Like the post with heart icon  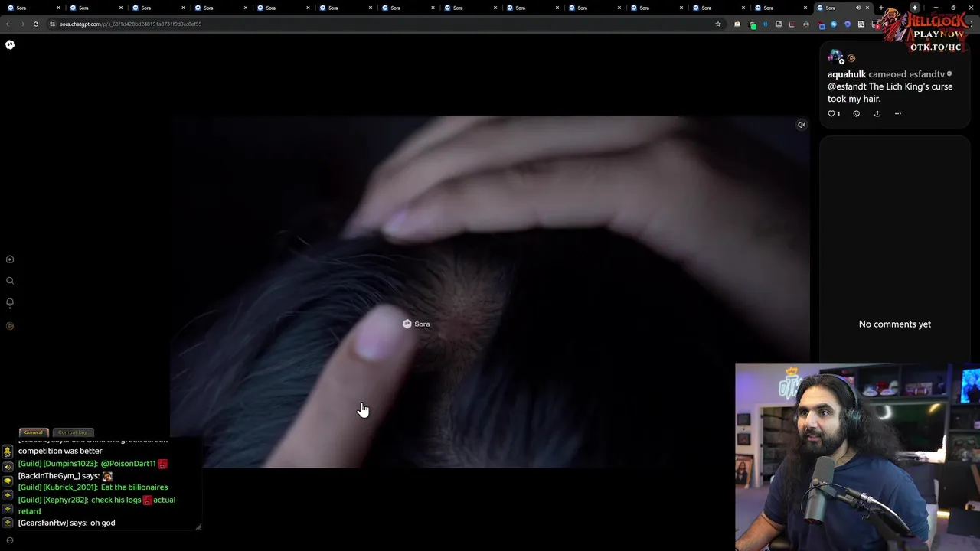pos(831,113)
